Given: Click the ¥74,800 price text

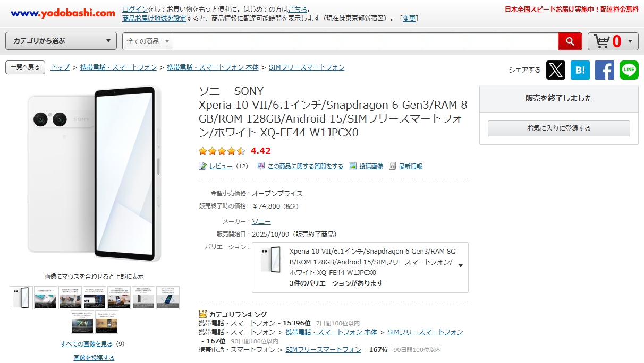Looking at the screenshot, I should 267,206.
